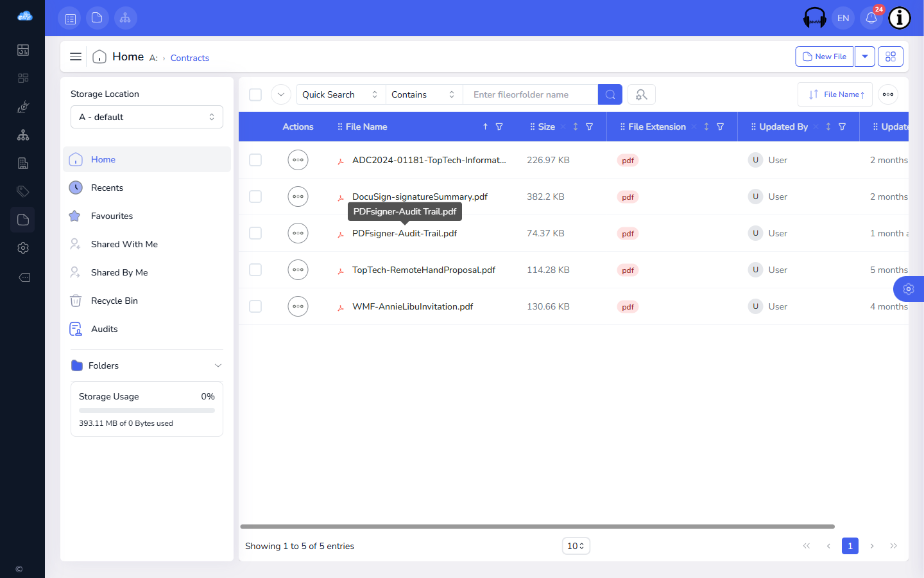
Task: Click the horizontal table scrollbar
Action: (x=537, y=527)
